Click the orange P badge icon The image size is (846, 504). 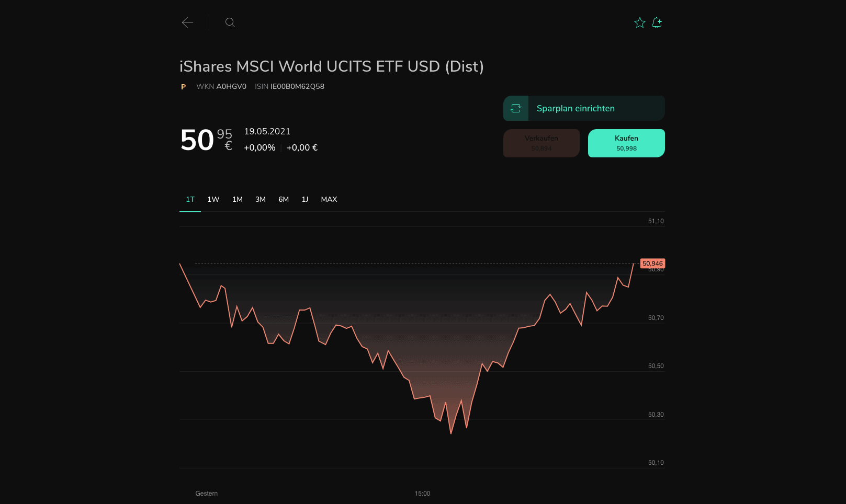point(183,87)
